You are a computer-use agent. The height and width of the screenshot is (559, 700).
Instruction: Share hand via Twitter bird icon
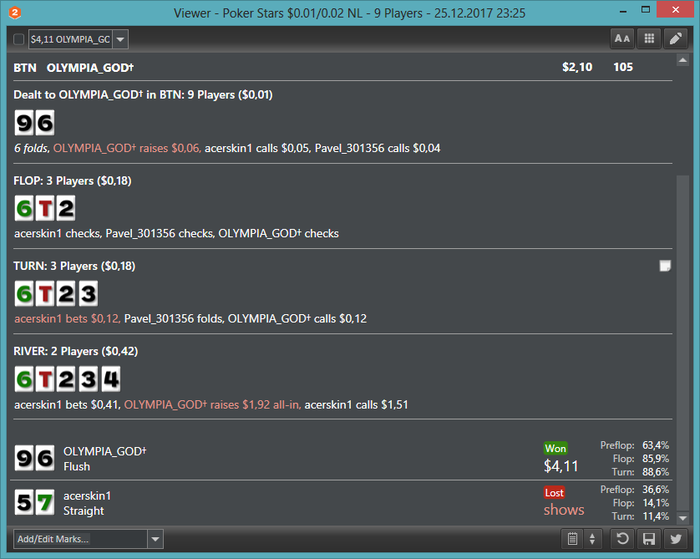(x=675, y=539)
